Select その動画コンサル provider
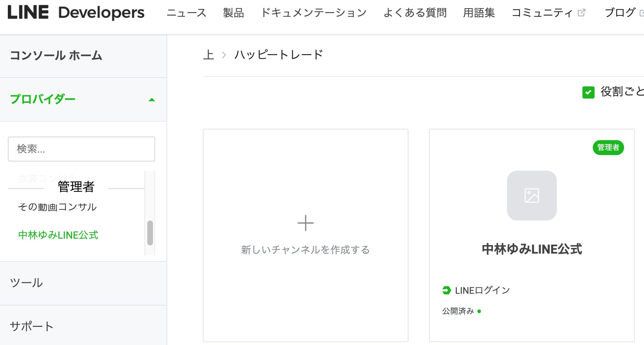This screenshot has width=644, height=345. [x=57, y=207]
